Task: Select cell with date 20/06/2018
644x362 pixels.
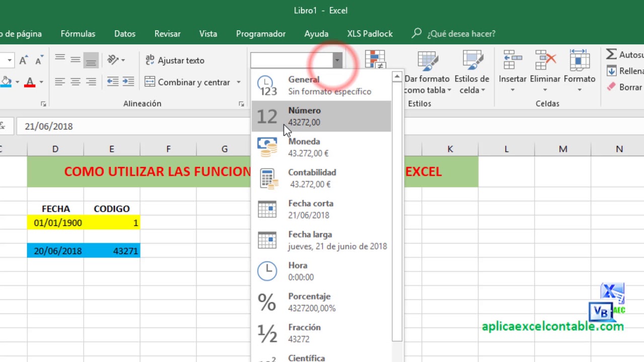Action: click(x=55, y=251)
